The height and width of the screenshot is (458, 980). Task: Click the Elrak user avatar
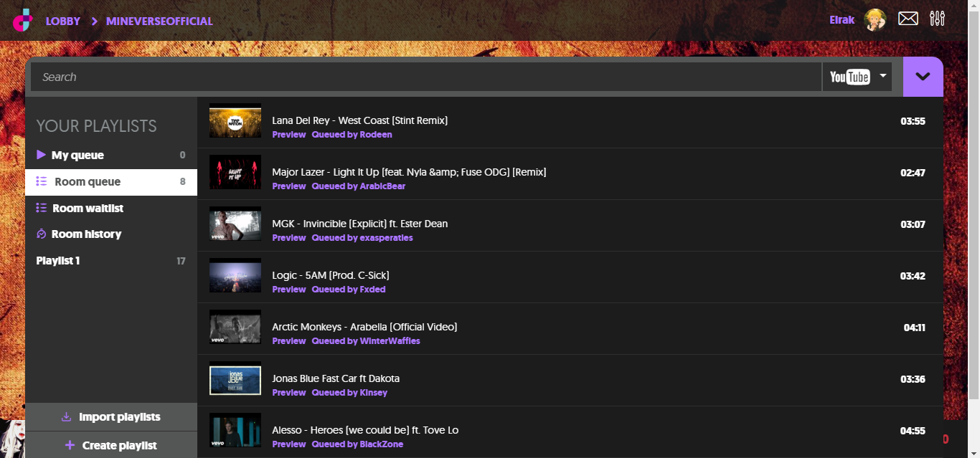click(x=875, y=20)
